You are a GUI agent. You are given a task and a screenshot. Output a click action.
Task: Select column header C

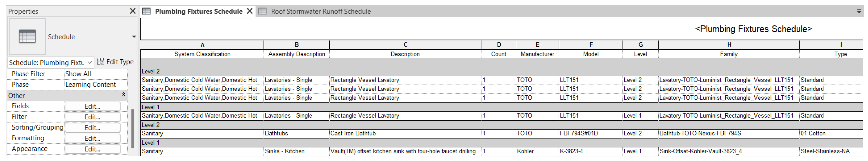[x=405, y=45]
